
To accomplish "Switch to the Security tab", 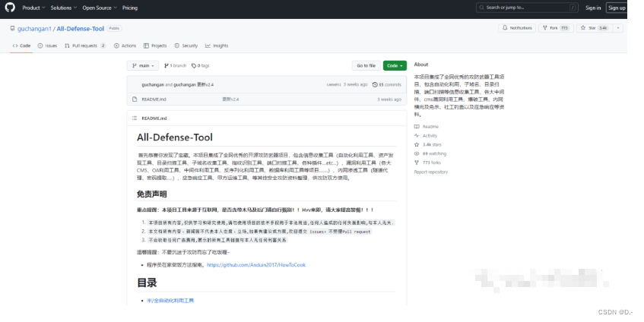I will [186, 46].
